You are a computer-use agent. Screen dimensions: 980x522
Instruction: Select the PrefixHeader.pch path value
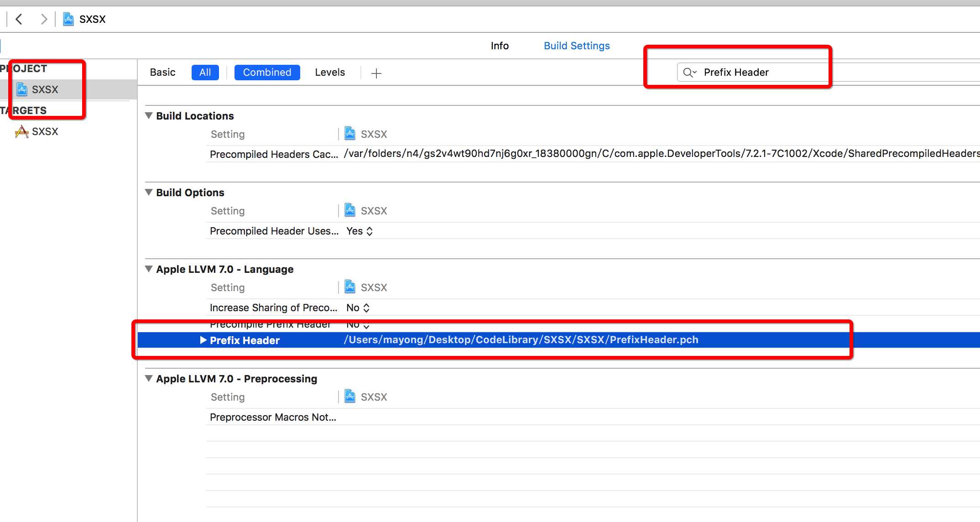tap(521, 340)
